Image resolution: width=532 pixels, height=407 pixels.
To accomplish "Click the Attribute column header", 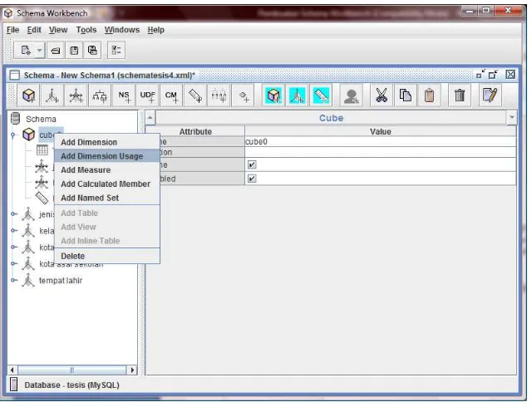I will pos(195,131).
